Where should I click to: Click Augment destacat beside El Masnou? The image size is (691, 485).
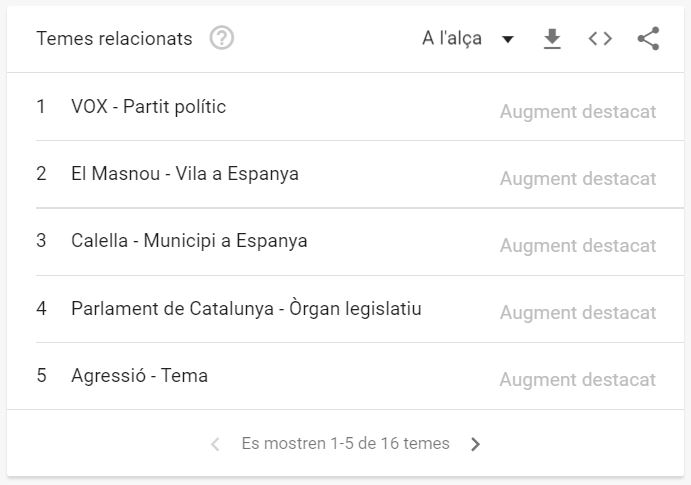(578, 179)
